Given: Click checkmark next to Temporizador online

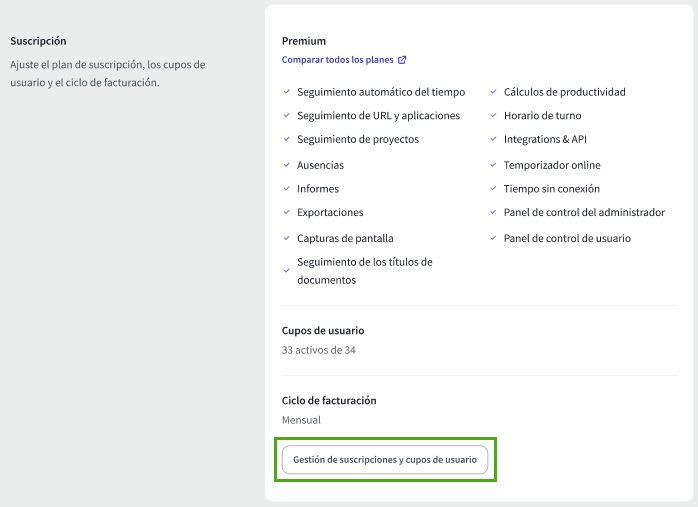Looking at the screenshot, I should pyautogui.click(x=493, y=165).
